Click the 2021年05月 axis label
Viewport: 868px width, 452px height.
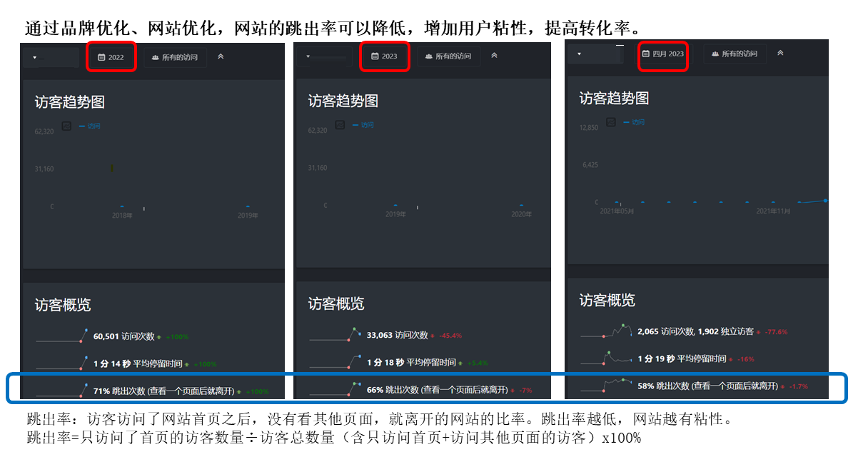pos(617,211)
